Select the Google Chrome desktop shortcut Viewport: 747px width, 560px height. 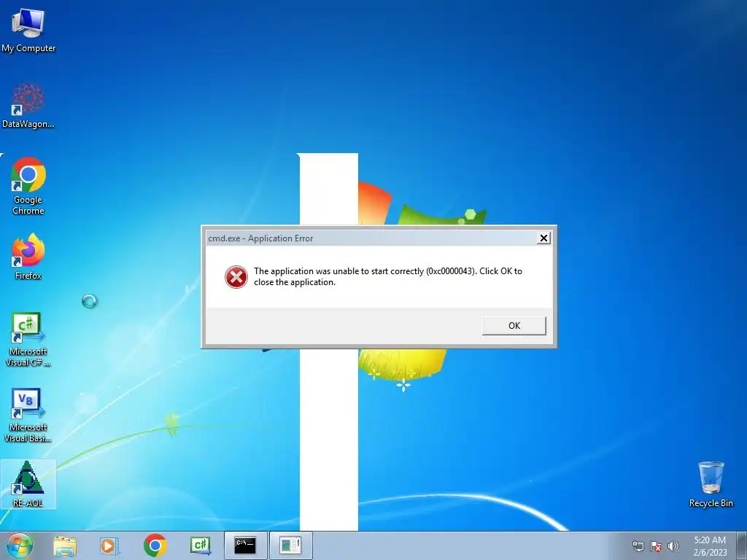[28, 186]
